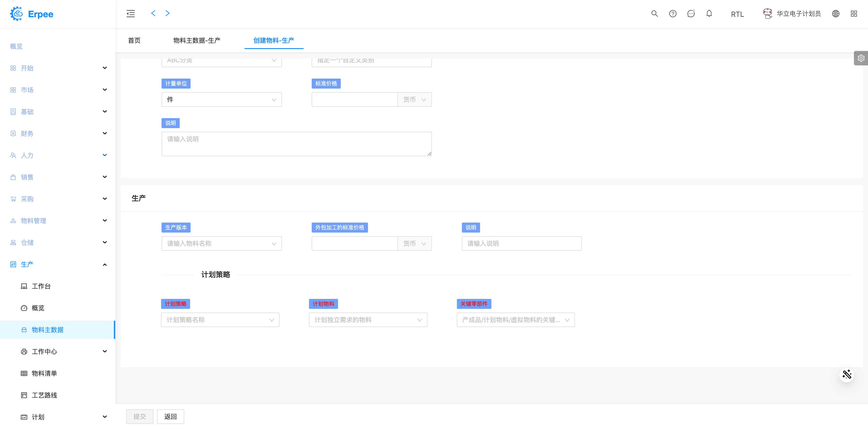Open the language globe icon
The width and height of the screenshot is (868, 427).
[x=836, y=14]
